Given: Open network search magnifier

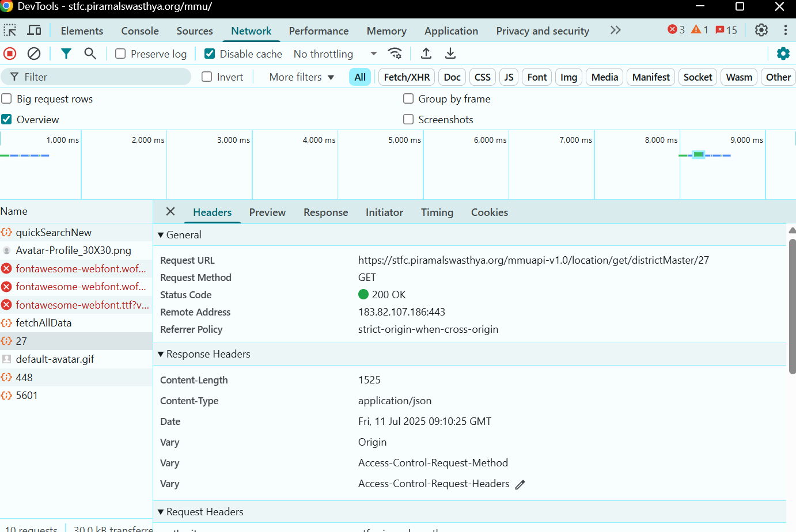Looking at the screenshot, I should click(90, 54).
